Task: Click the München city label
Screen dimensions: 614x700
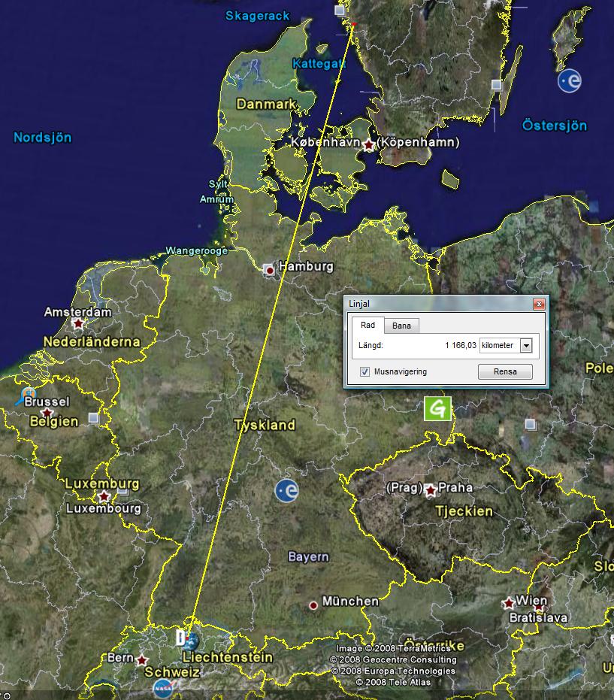Action: point(350,602)
